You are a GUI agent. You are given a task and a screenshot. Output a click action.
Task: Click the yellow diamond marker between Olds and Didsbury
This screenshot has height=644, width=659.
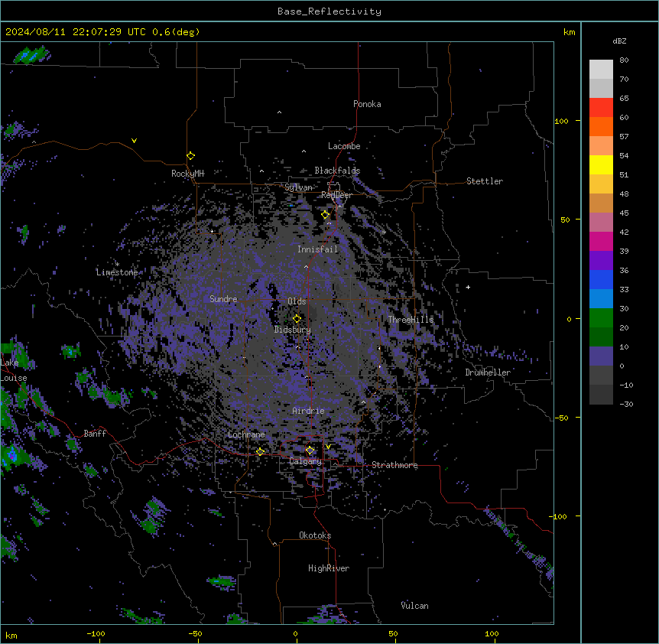click(297, 318)
